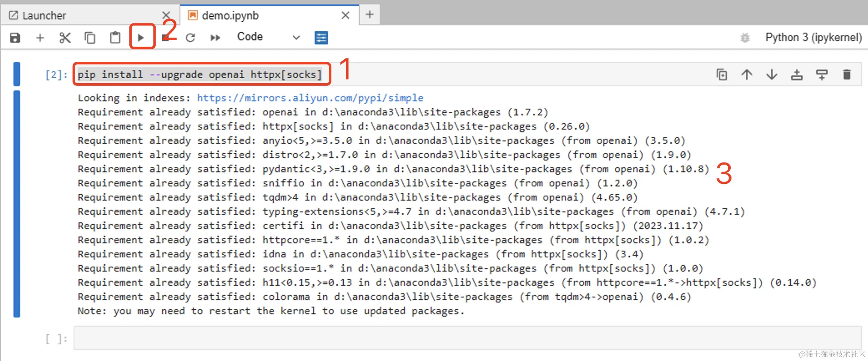Cut the selected cell with scissors icon
Image resolution: width=868 pixels, height=361 pixels.
tap(65, 38)
